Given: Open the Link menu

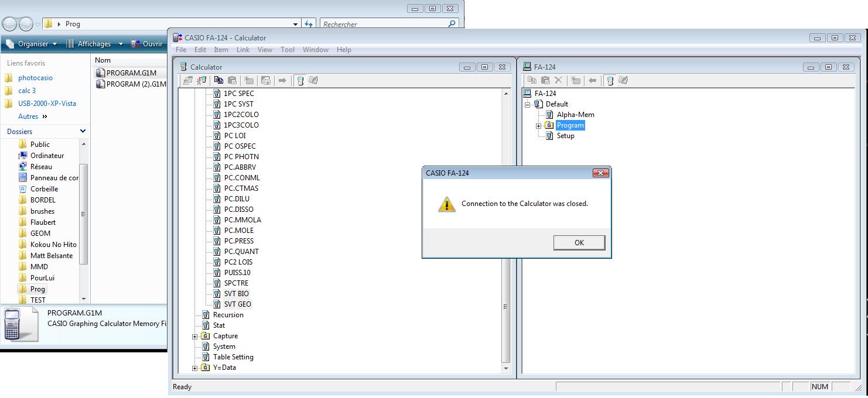Looking at the screenshot, I should point(243,50).
